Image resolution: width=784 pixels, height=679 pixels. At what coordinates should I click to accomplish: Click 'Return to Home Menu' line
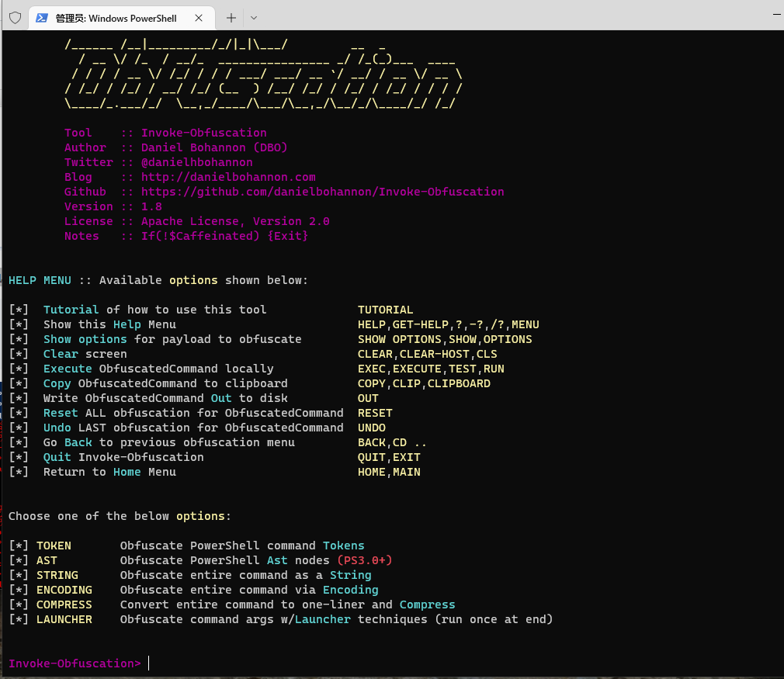109,472
